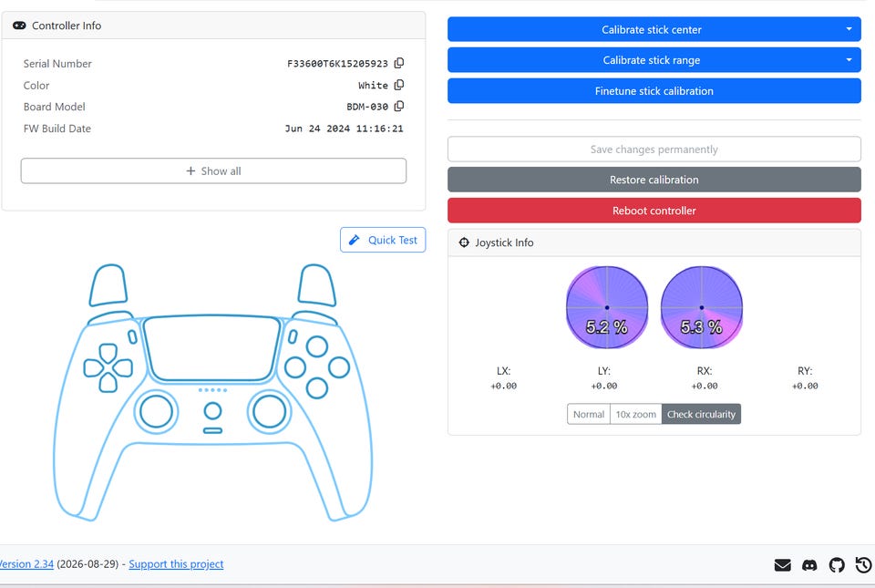Click Restore calibration button
Viewport: 875px width, 588px height.
tap(654, 180)
